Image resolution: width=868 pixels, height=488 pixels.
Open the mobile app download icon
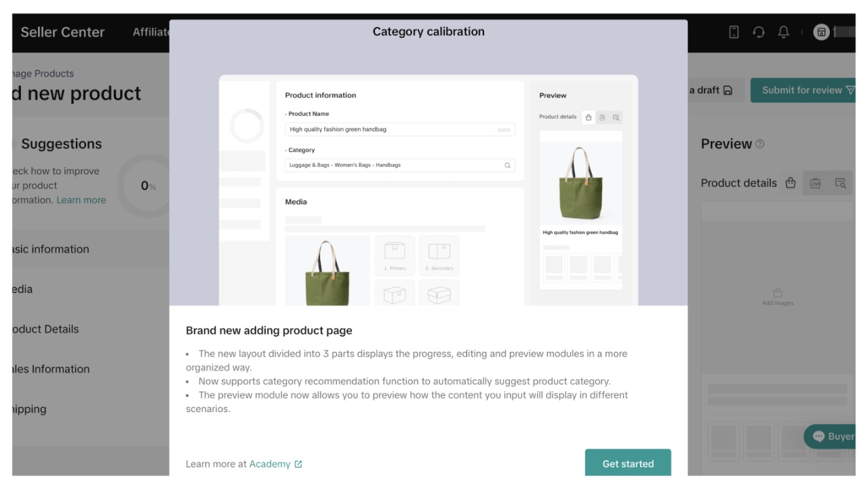click(x=734, y=32)
